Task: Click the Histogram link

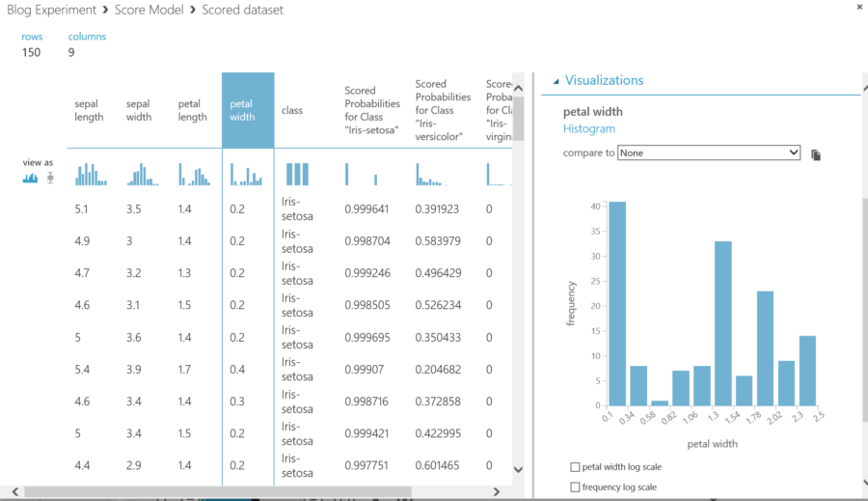Action: tap(589, 128)
